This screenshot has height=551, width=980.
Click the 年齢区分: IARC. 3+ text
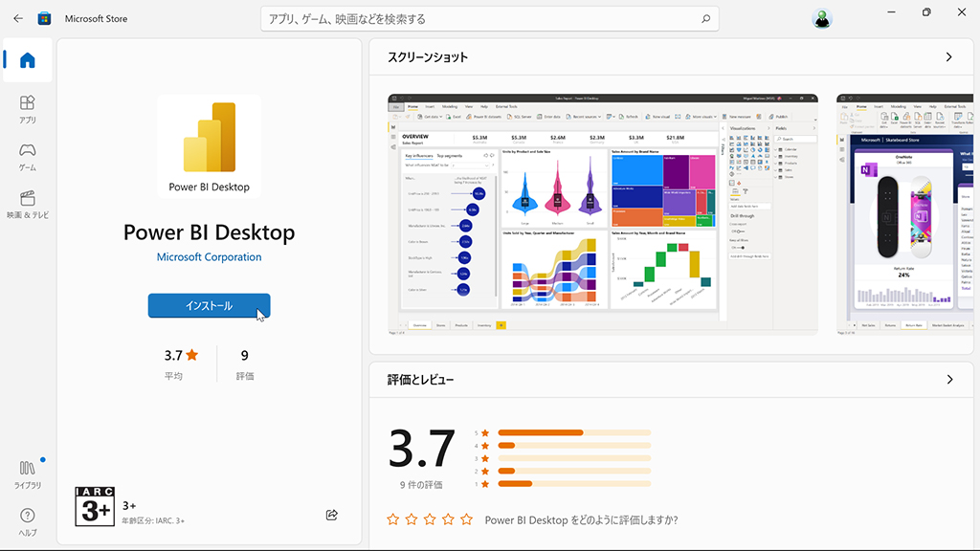tap(153, 520)
